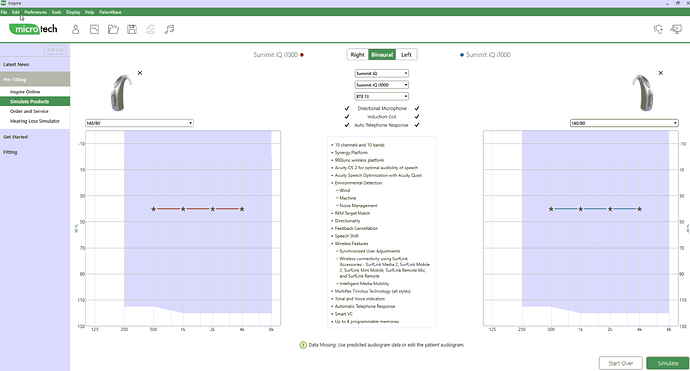
Task: Remove the right hearing aid with X
Action: point(140,73)
